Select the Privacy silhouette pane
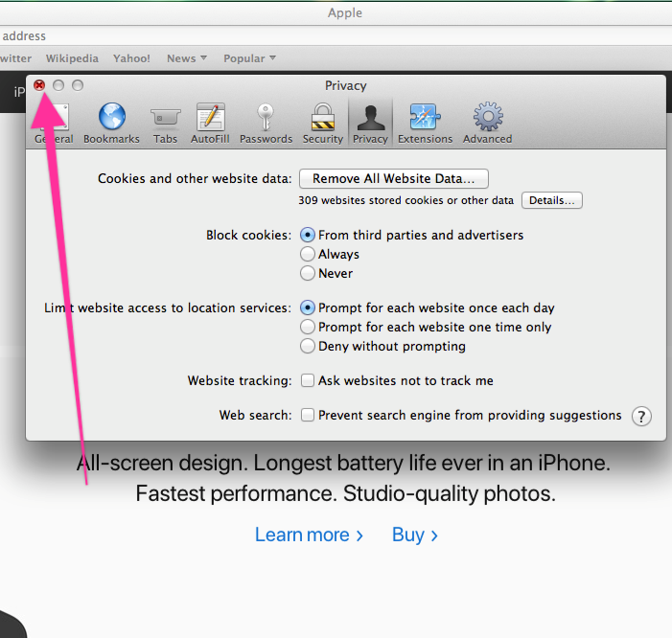The image size is (672, 638). 370,124
